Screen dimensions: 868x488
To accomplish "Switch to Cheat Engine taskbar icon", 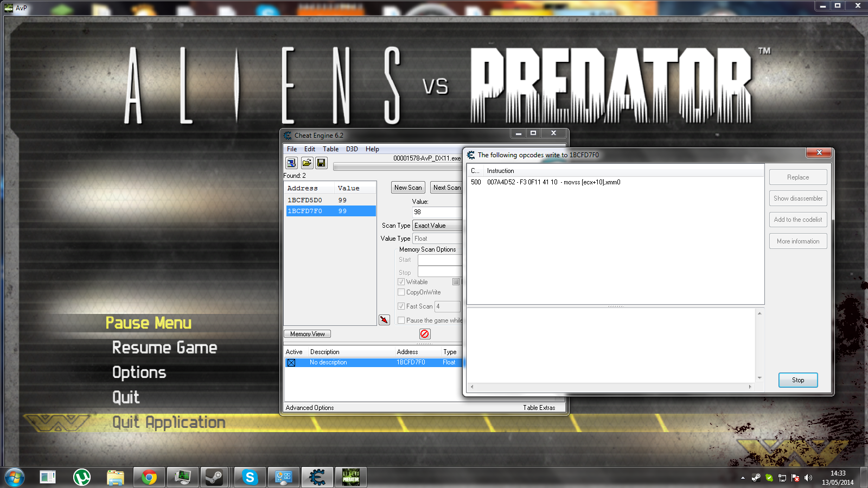I will [317, 477].
